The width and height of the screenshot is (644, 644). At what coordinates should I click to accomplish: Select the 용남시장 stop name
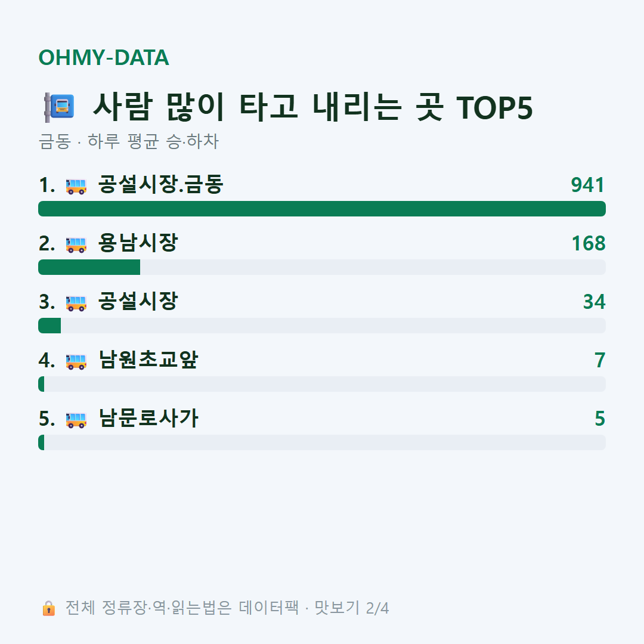coord(138,243)
